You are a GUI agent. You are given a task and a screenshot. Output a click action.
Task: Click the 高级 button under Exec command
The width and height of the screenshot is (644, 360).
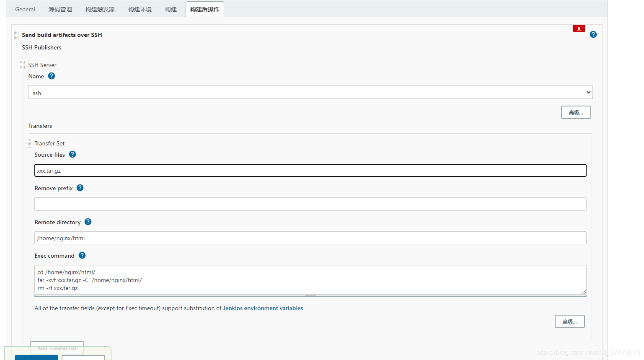pyautogui.click(x=570, y=321)
